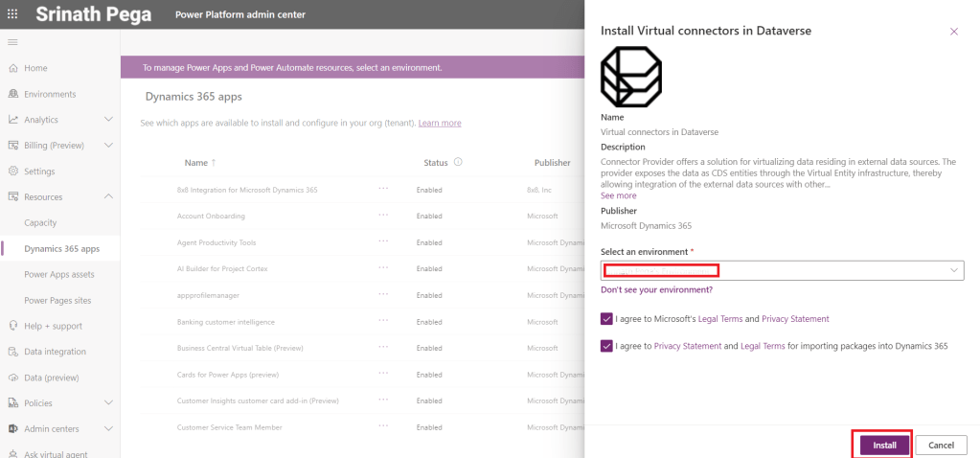Image resolution: width=980 pixels, height=458 pixels.
Task: Expand the Analytics section in sidebar
Action: point(108,120)
